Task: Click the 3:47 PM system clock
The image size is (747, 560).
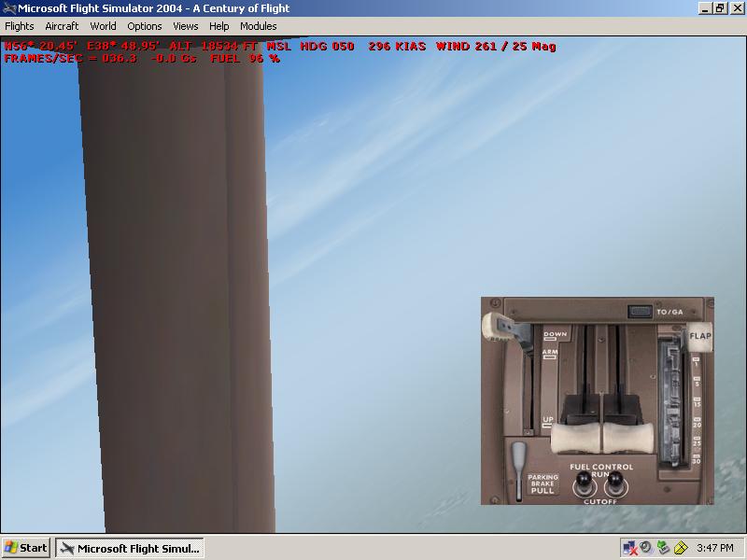Action: 715,548
